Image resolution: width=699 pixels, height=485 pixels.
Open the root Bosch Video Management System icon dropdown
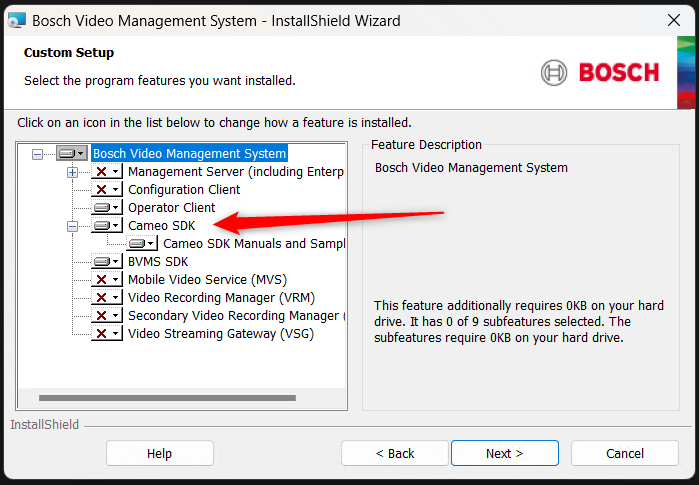point(81,154)
